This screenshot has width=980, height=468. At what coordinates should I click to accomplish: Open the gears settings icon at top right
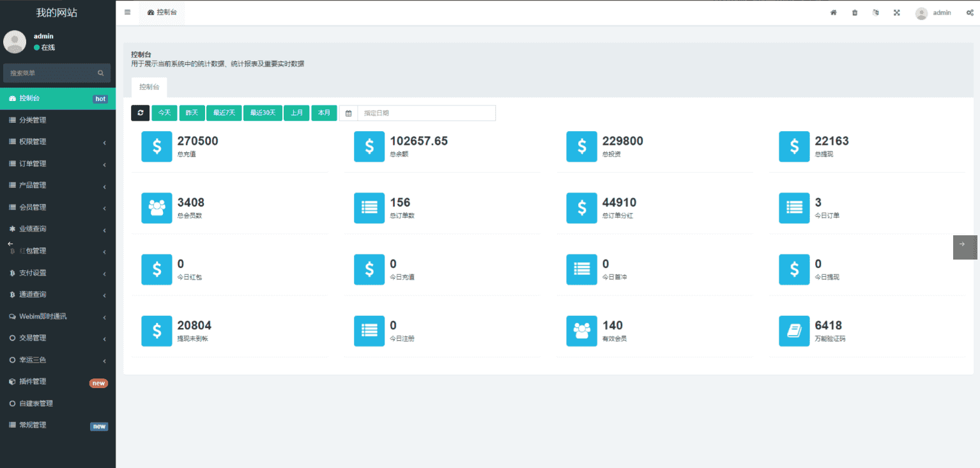pyautogui.click(x=969, y=13)
